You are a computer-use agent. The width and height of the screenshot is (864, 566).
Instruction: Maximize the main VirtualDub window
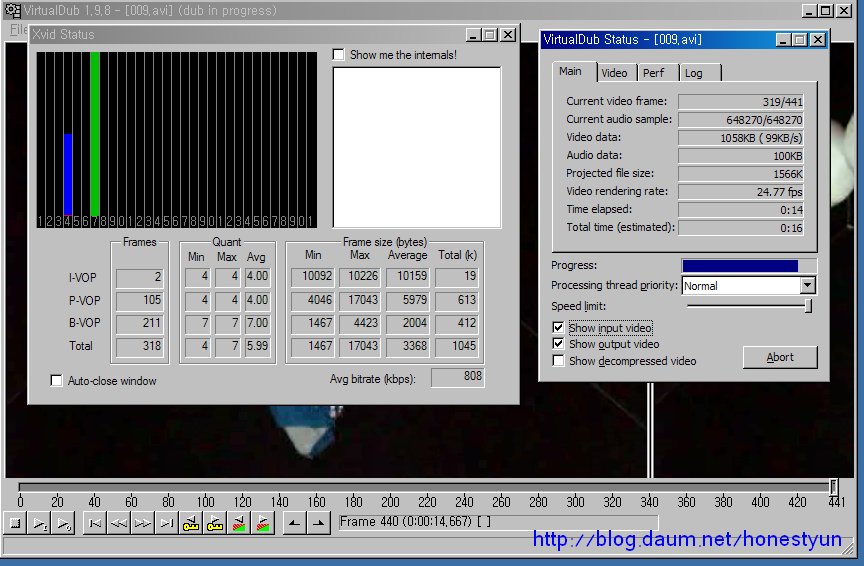click(x=825, y=10)
